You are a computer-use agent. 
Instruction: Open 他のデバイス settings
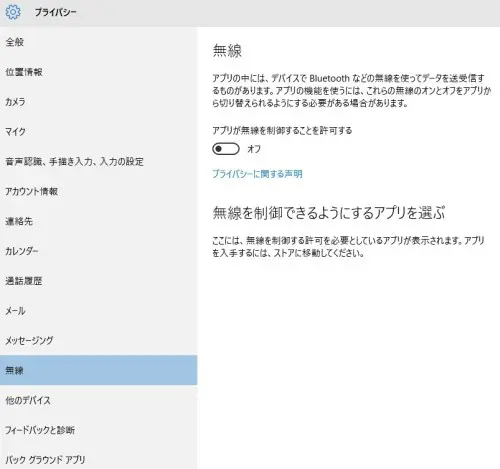click(98, 400)
